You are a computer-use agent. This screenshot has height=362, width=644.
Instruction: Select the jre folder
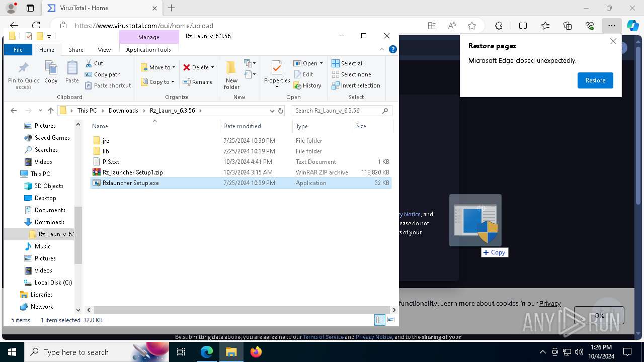coord(240,141)
